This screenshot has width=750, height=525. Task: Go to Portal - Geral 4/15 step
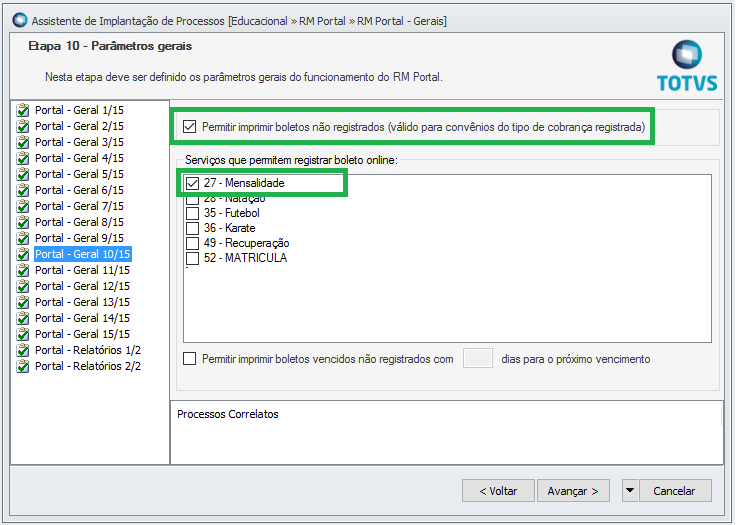point(79,158)
